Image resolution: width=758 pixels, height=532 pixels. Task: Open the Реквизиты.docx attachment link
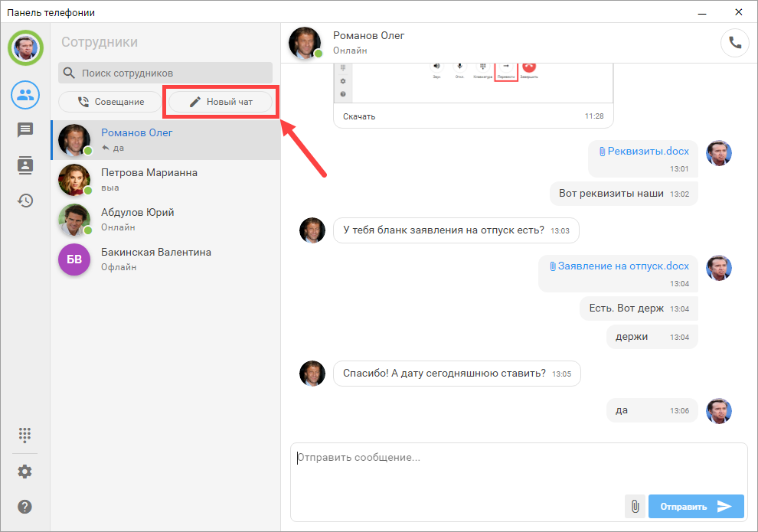tap(648, 151)
